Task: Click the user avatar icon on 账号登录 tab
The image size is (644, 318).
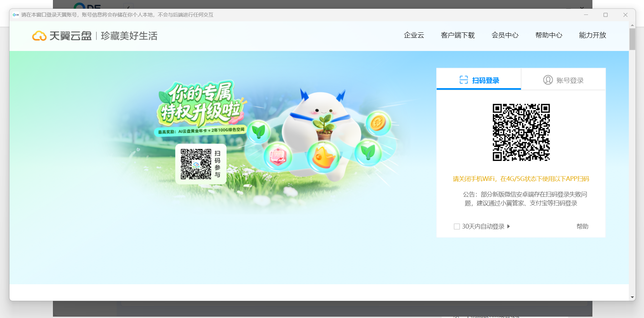Action: tap(548, 80)
